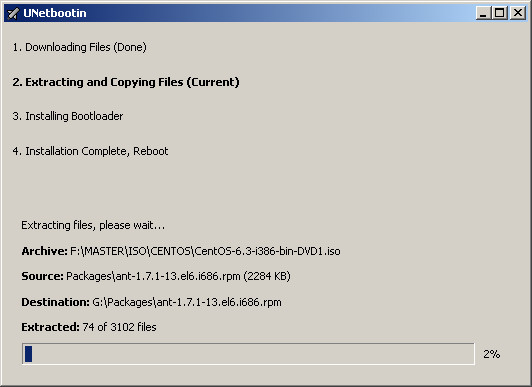This screenshot has height=387, width=532.
Task: Click the bold Source: label
Action: click(x=42, y=276)
